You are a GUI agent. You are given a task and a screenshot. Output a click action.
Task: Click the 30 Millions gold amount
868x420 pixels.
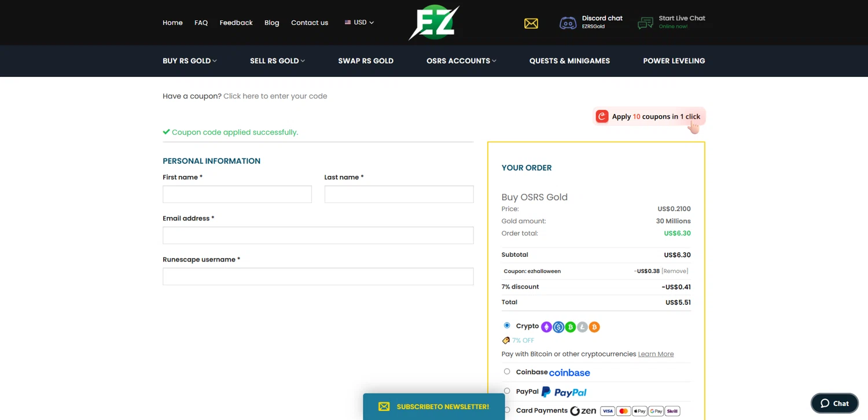coord(673,221)
